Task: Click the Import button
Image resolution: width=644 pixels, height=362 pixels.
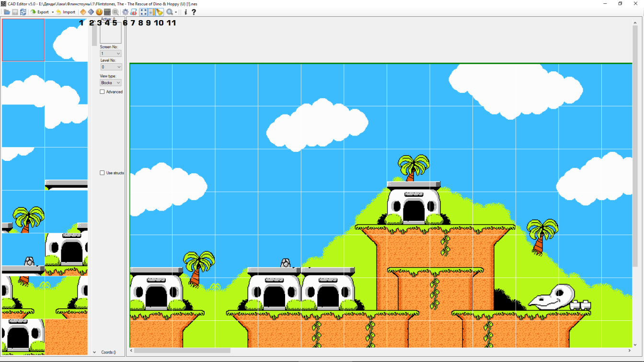Action: 66,12
